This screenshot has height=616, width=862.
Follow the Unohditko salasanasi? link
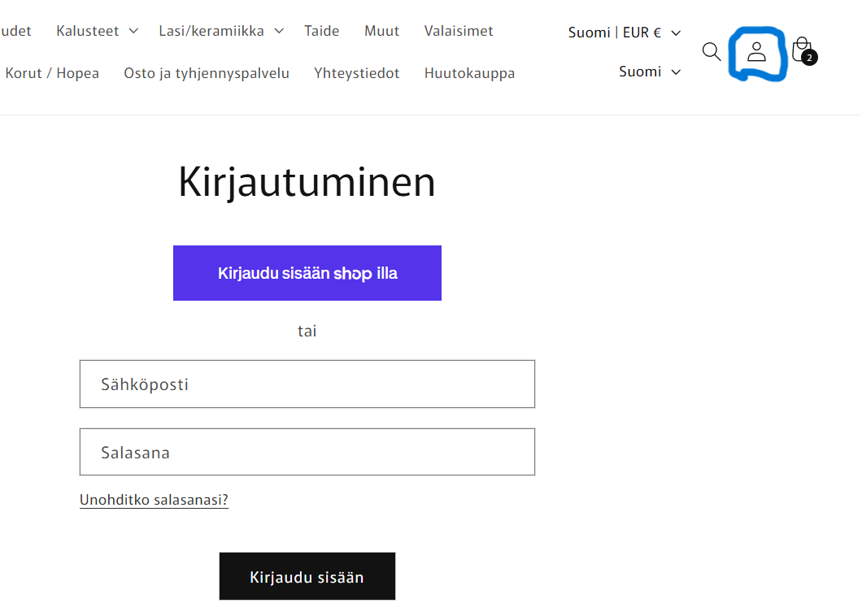pyautogui.click(x=154, y=500)
